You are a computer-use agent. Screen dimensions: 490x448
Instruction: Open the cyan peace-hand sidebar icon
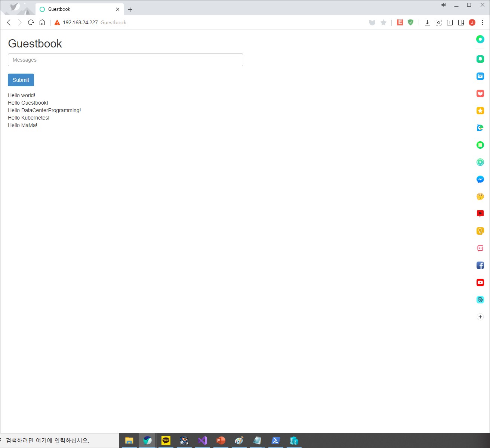(x=480, y=300)
